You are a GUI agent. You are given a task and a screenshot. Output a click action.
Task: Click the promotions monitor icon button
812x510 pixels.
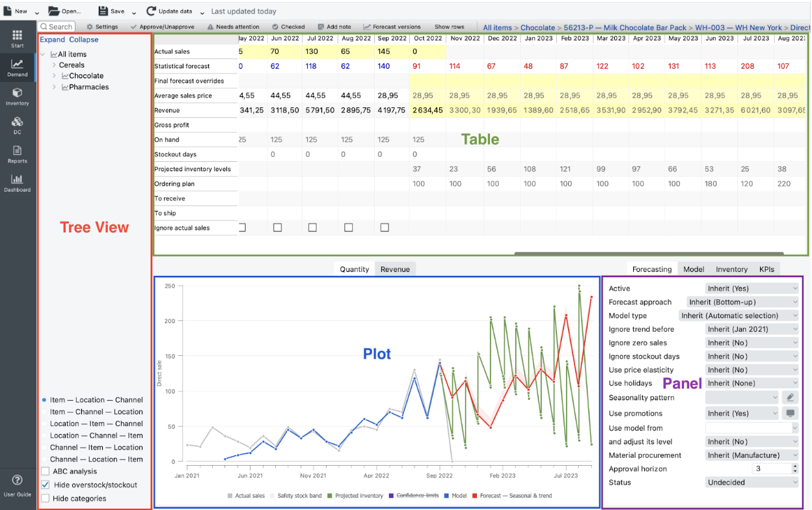790,413
